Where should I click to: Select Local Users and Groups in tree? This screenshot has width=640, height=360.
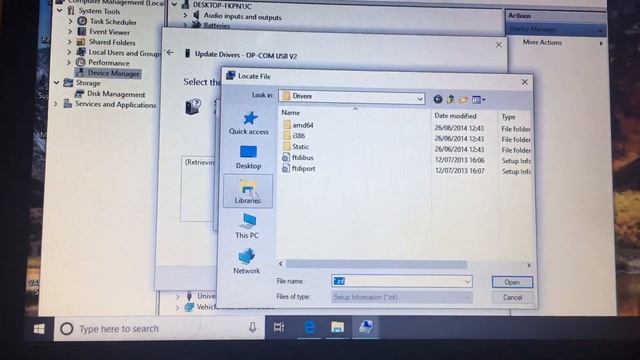124,53
